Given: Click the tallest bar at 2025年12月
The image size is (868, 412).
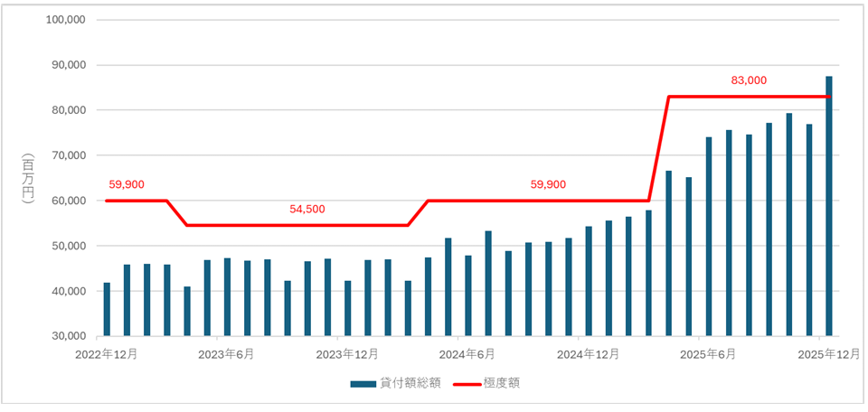Looking at the screenshot, I should point(829,206).
